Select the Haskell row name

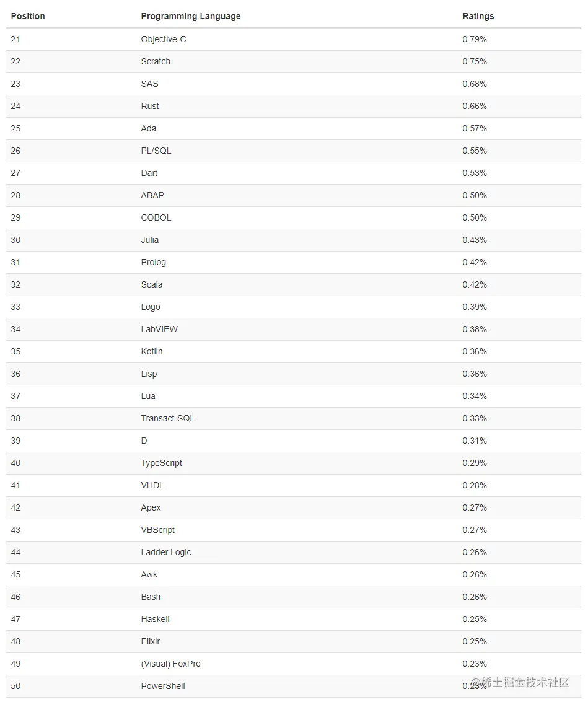(155, 619)
